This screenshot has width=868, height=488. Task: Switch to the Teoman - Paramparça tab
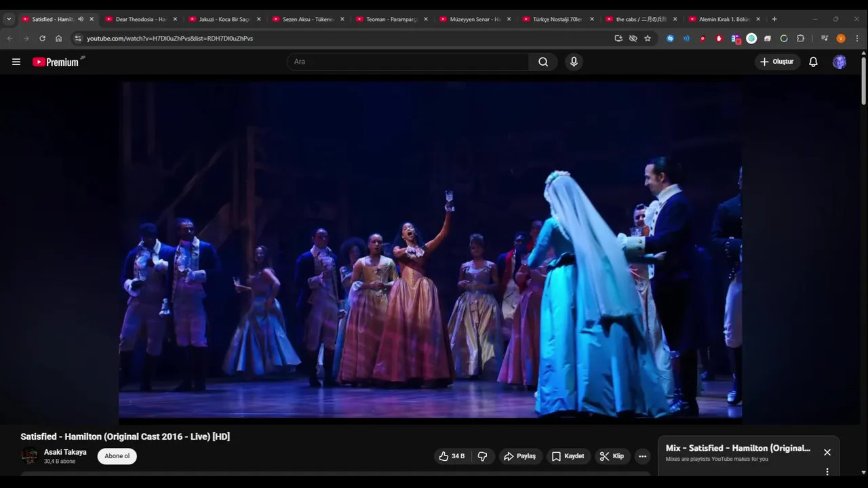click(391, 19)
